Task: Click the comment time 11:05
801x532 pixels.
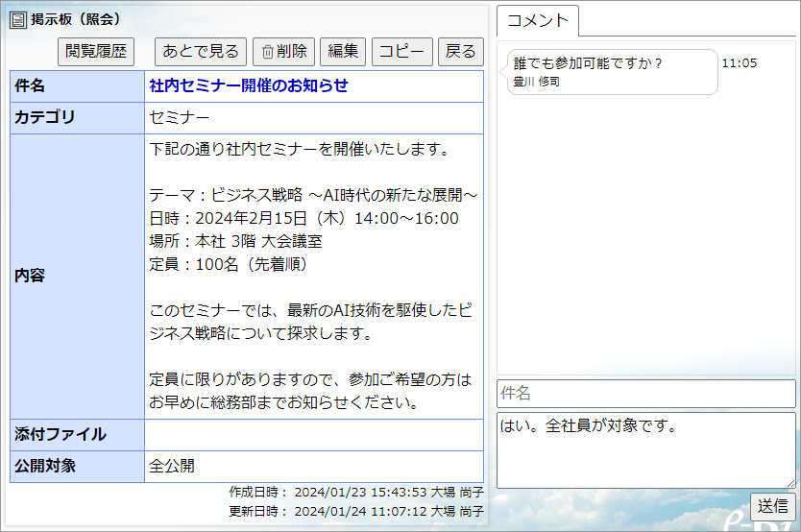Action: pos(740,63)
